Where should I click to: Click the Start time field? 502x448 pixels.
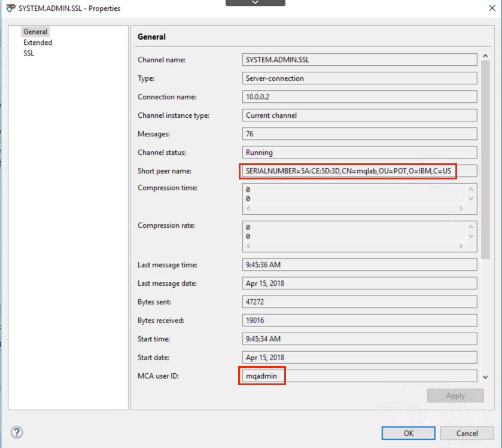360,339
